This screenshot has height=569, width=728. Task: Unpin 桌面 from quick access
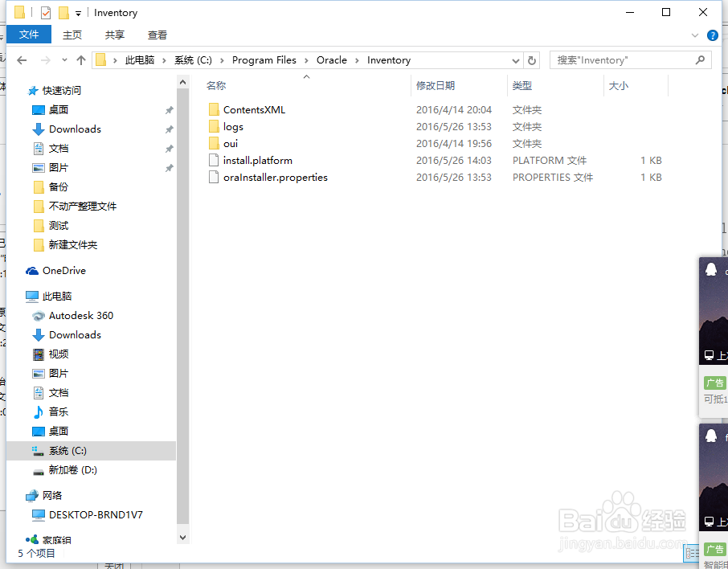171,109
